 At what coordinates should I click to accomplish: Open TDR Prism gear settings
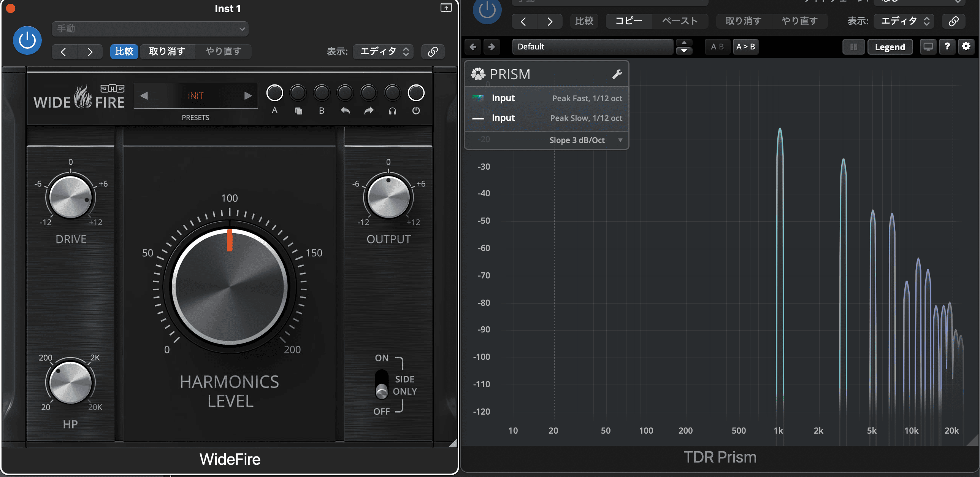point(966,46)
